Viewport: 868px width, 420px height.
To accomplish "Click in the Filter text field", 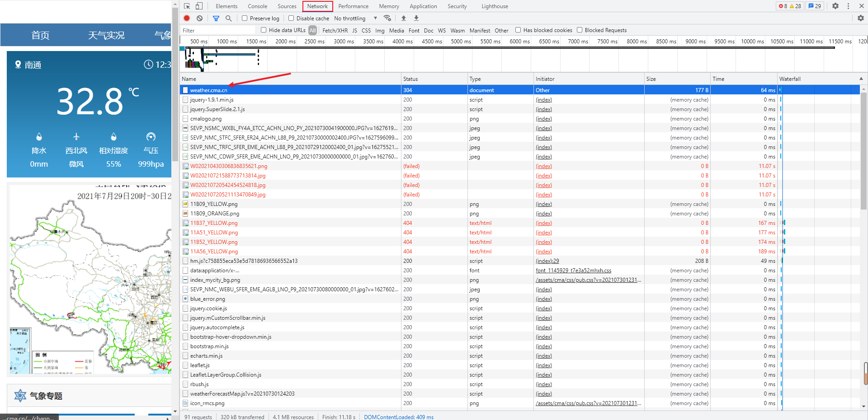I will pos(218,30).
